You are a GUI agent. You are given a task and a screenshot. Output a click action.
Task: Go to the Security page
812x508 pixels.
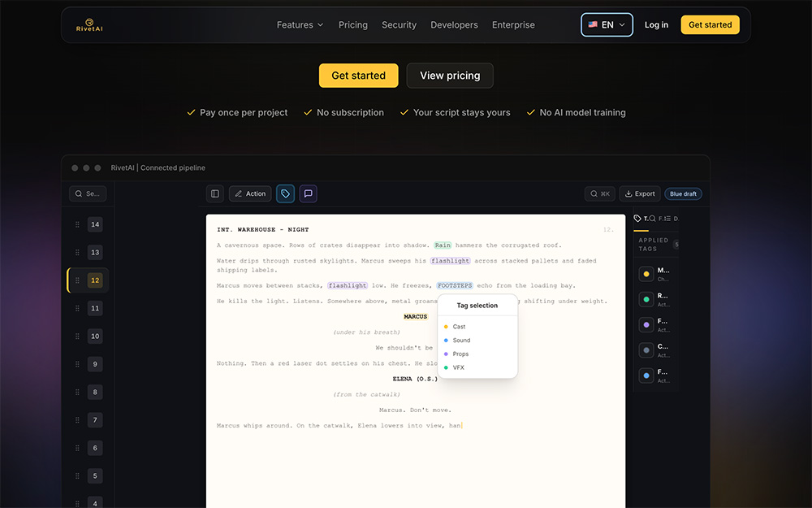pos(399,25)
